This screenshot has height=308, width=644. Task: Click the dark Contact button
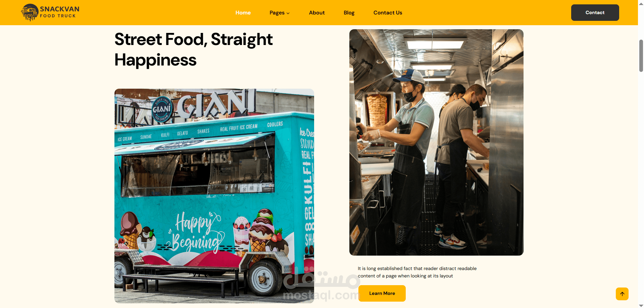click(595, 12)
